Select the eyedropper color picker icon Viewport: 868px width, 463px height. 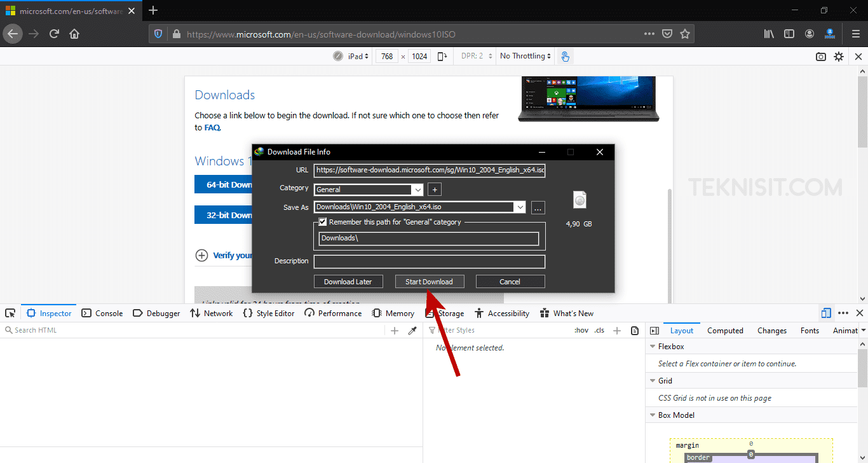click(412, 331)
